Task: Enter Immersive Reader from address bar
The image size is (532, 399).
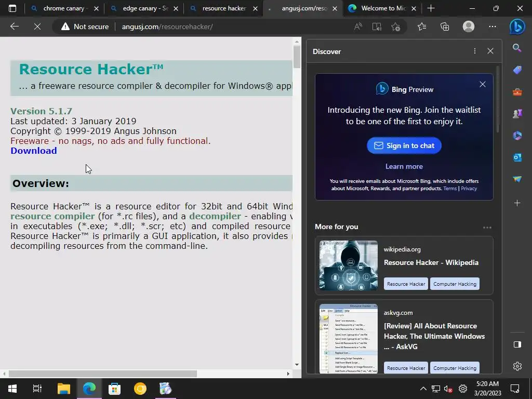Action: 377,26
